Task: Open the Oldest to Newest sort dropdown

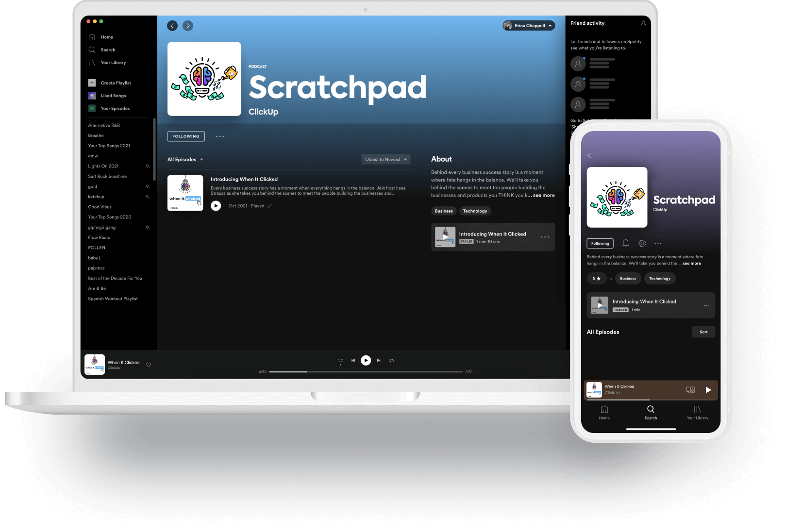Action: click(x=386, y=159)
